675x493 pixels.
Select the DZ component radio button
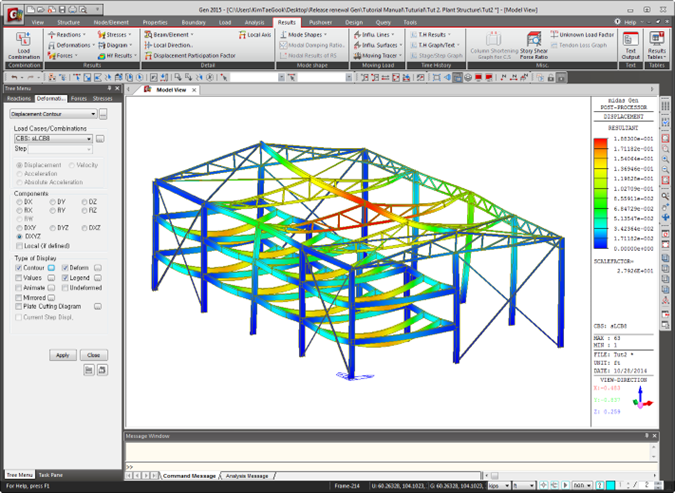pyautogui.click(x=84, y=202)
